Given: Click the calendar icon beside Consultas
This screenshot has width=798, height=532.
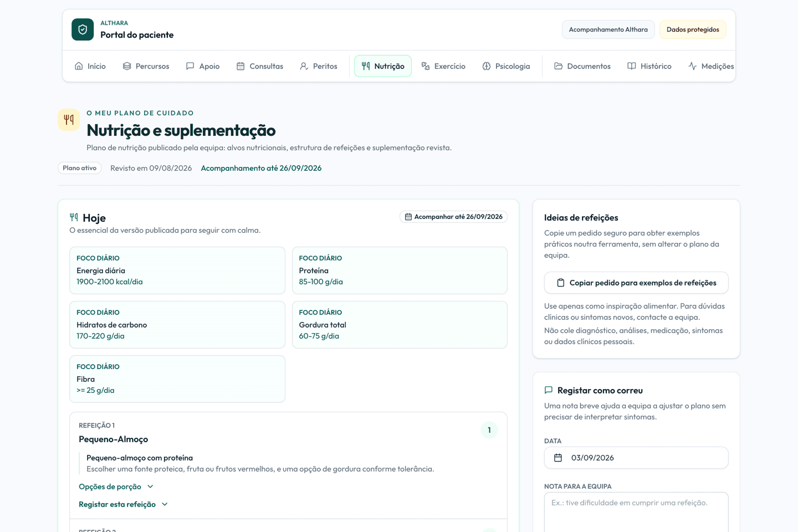Looking at the screenshot, I should pos(241,66).
